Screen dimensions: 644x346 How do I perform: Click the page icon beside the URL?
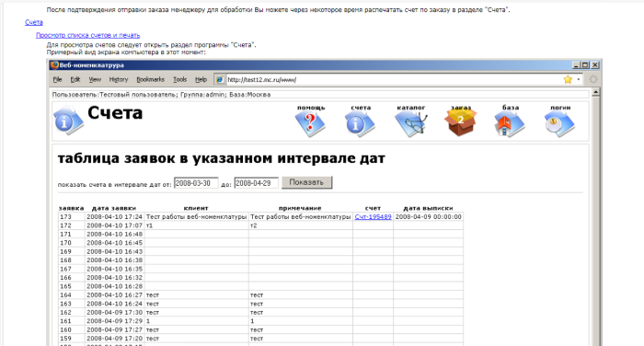tap(220, 80)
